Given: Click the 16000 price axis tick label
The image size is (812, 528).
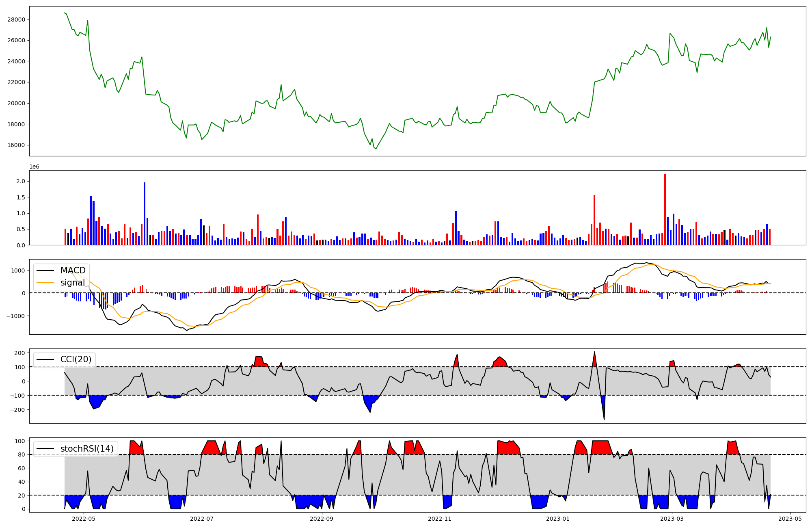Looking at the screenshot, I should point(16,145).
